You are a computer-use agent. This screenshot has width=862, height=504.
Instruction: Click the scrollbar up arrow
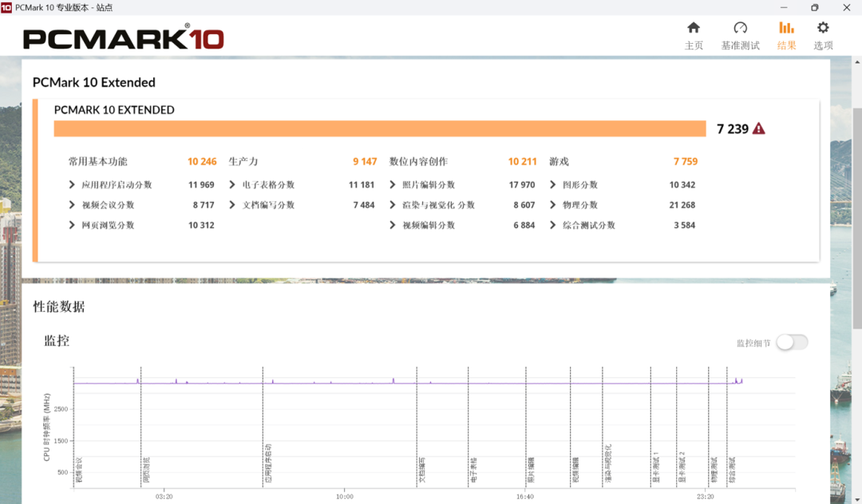(x=857, y=61)
